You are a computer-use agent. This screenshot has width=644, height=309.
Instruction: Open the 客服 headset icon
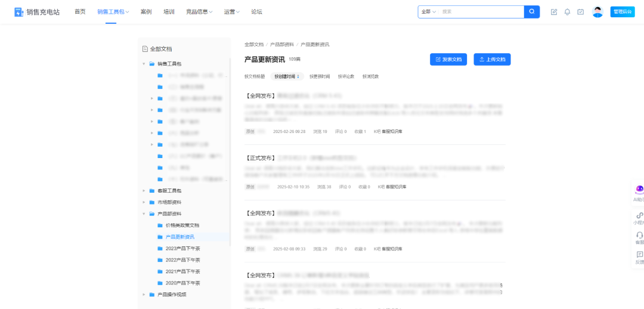[639, 235]
